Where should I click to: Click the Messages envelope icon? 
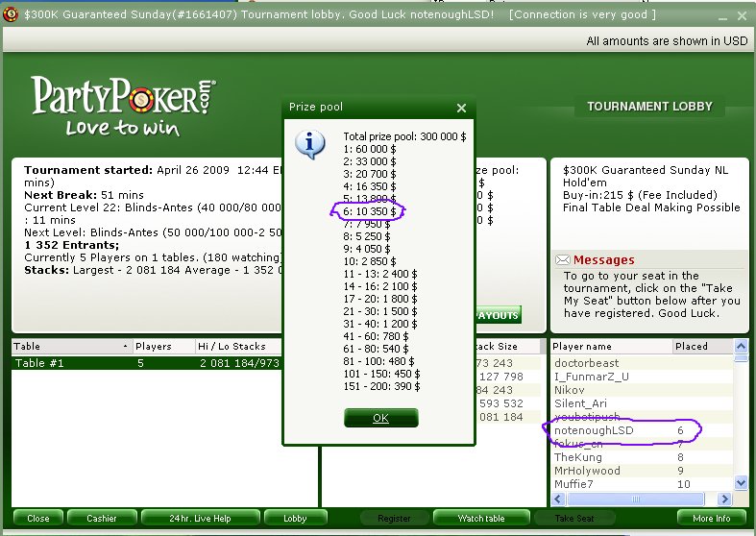click(x=562, y=259)
